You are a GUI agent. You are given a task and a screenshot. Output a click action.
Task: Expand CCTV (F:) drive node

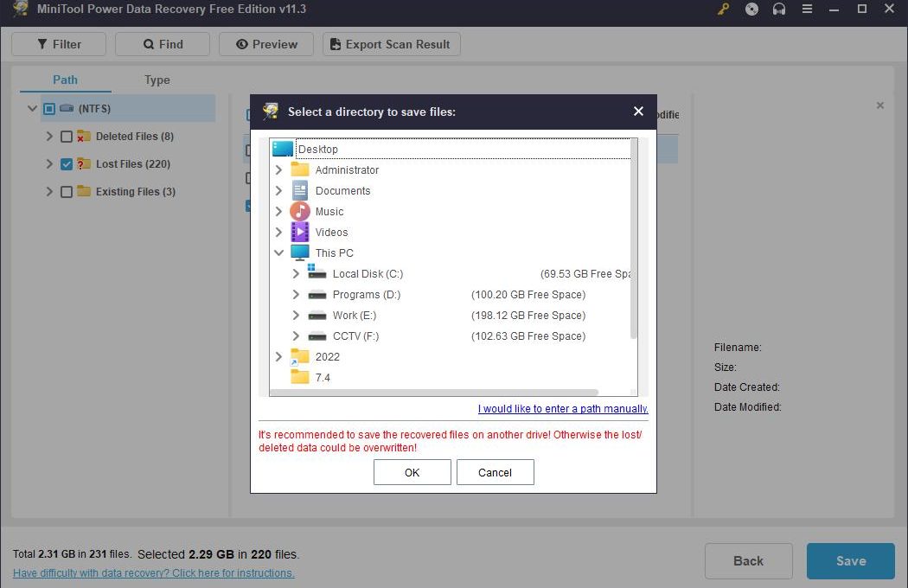pyautogui.click(x=296, y=336)
